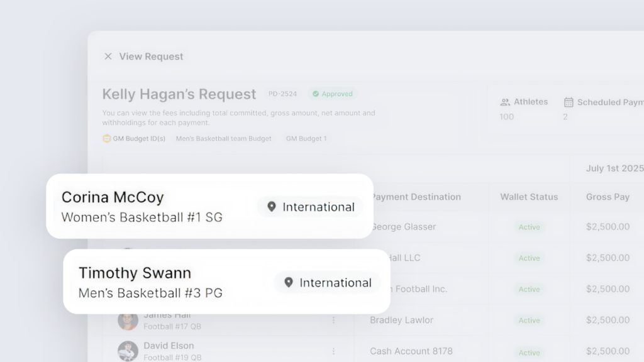Select the GM Budget 1 tag
This screenshot has height=362, width=644.
tap(306, 138)
